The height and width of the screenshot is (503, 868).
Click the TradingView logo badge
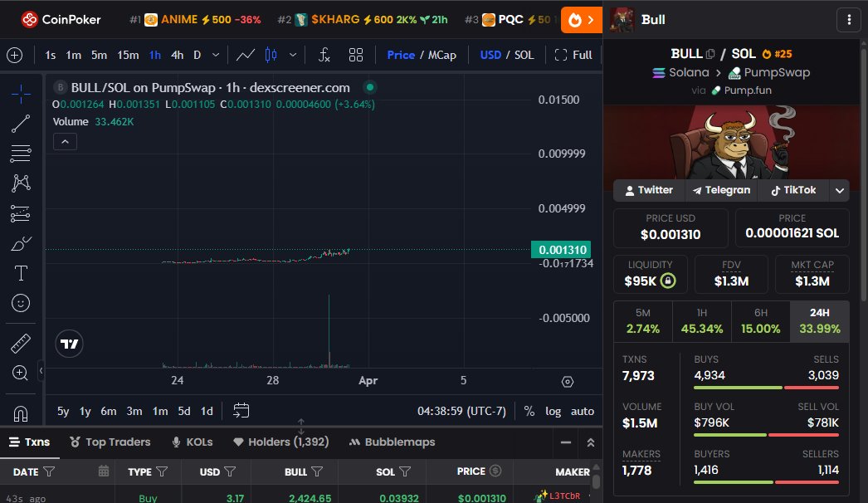[69, 344]
